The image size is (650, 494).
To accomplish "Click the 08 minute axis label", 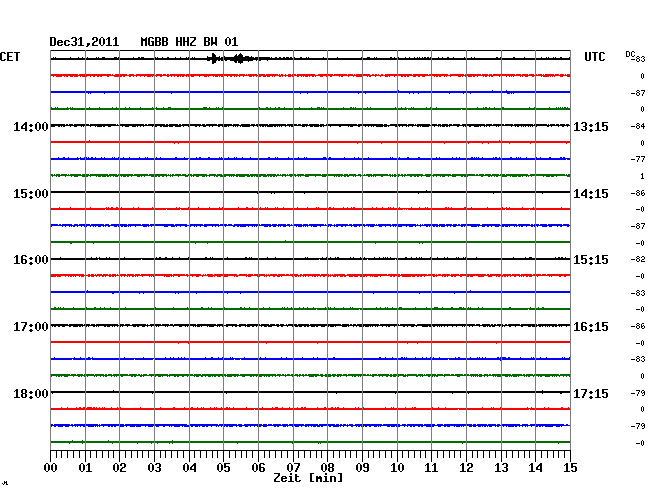I will [x=327, y=468].
